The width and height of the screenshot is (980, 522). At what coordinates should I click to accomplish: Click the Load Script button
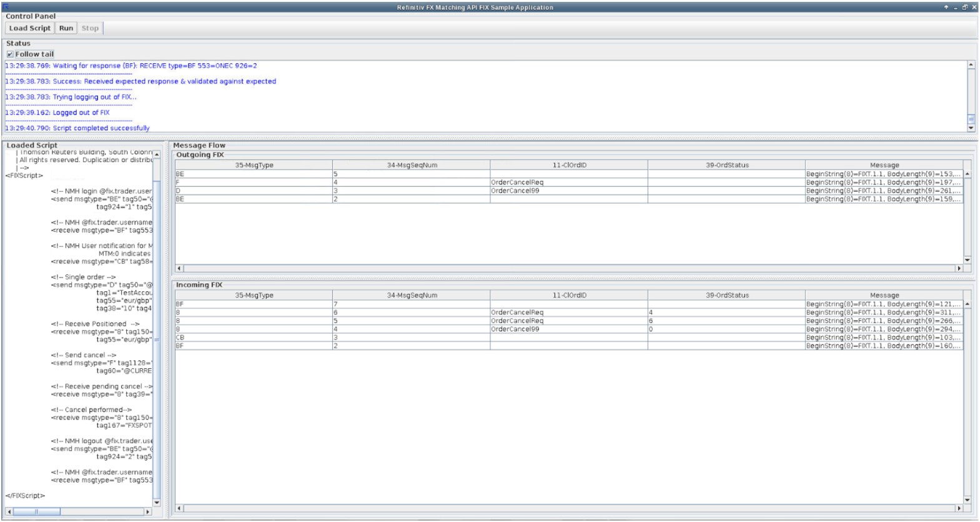coord(29,28)
